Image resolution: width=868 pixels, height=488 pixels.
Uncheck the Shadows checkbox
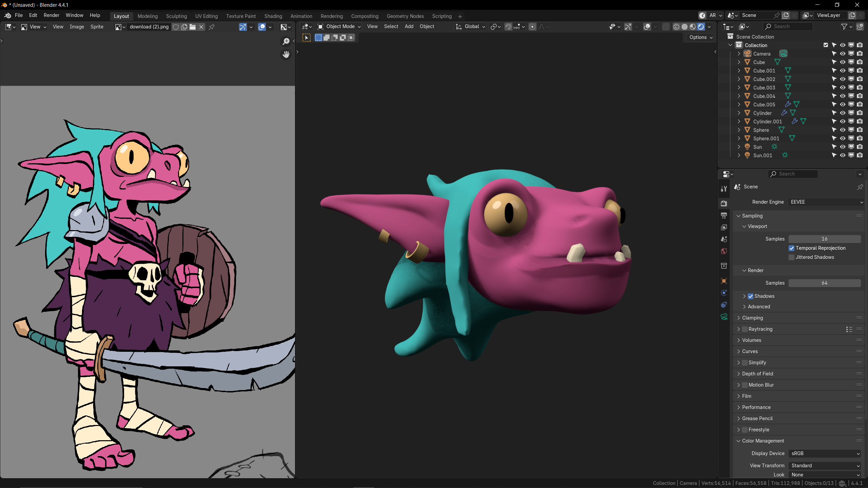(750, 297)
